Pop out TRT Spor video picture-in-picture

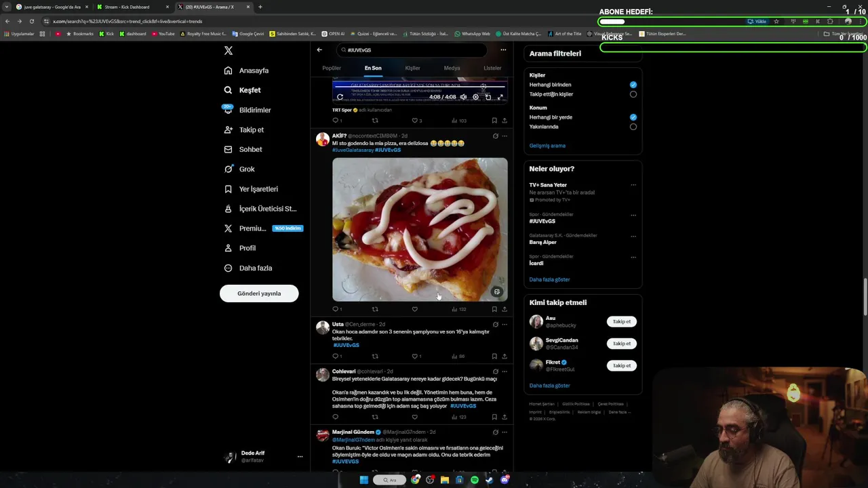[x=488, y=97]
